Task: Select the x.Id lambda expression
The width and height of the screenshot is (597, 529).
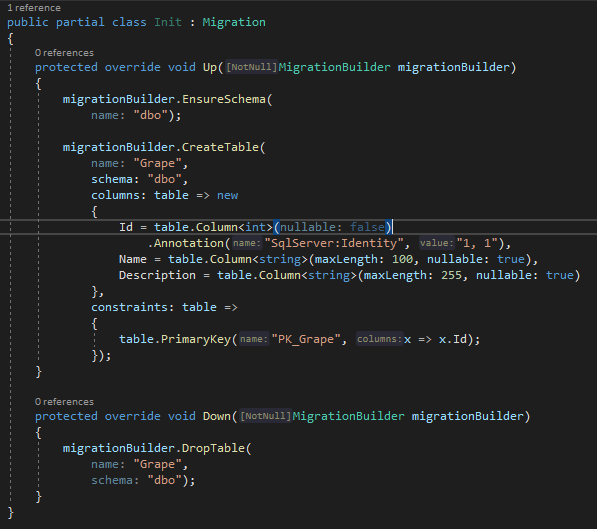Action: [x=435, y=339]
